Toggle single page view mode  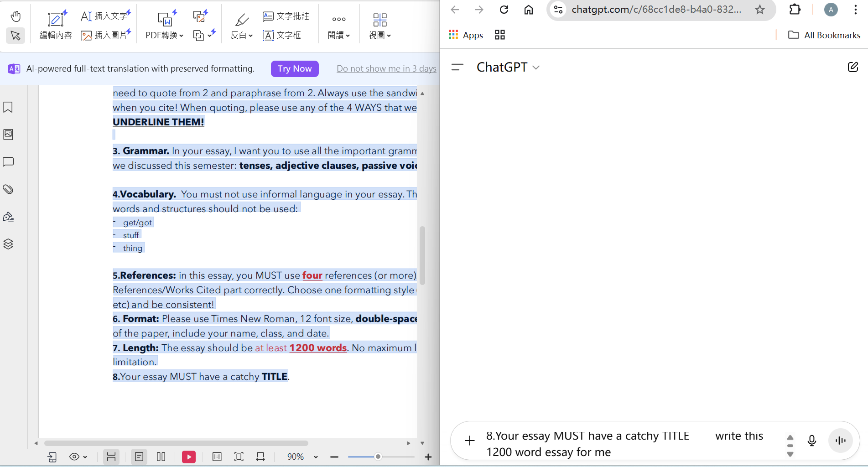(x=139, y=457)
